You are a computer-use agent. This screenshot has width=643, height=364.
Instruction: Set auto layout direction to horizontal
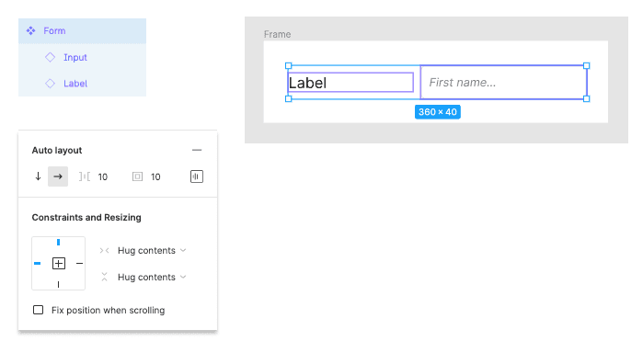click(58, 176)
